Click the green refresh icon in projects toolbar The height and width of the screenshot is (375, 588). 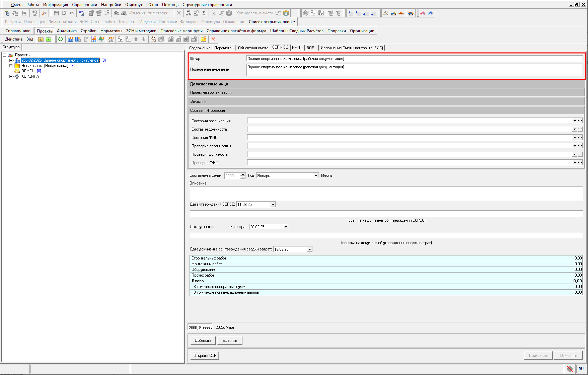pyautogui.click(x=61, y=39)
